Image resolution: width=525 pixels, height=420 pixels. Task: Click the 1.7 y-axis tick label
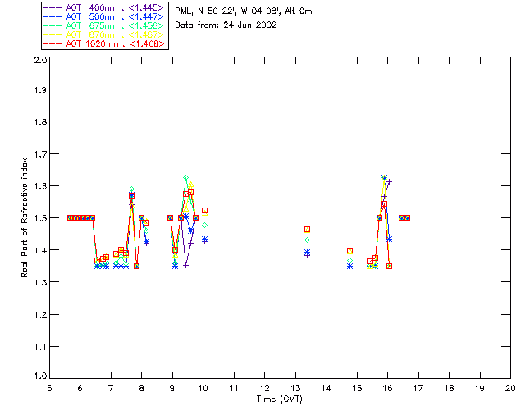pos(40,153)
